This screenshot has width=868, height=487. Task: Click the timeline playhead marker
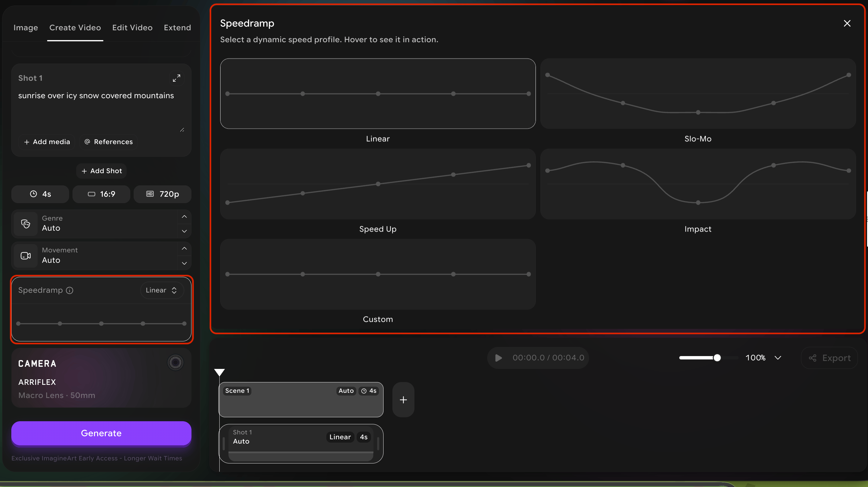point(219,372)
